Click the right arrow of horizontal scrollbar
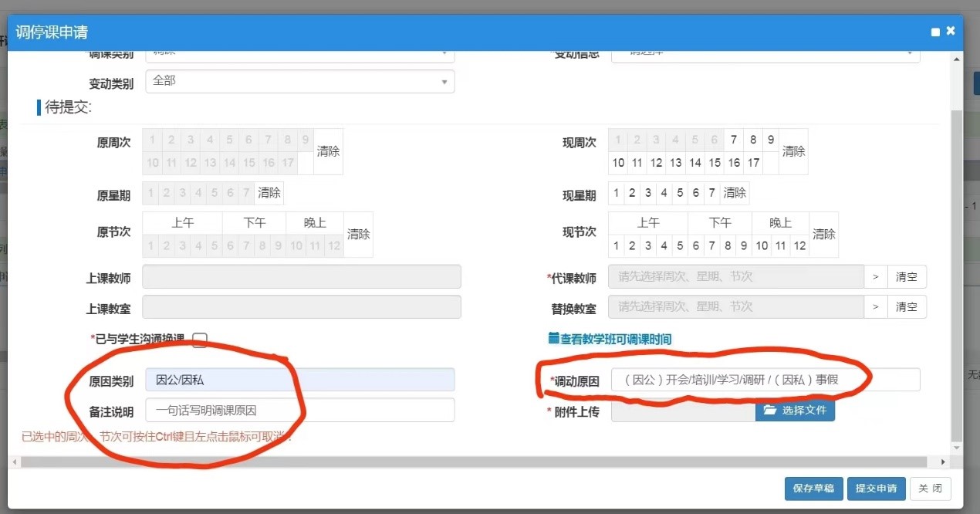980x514 pixels. (943, 462)
